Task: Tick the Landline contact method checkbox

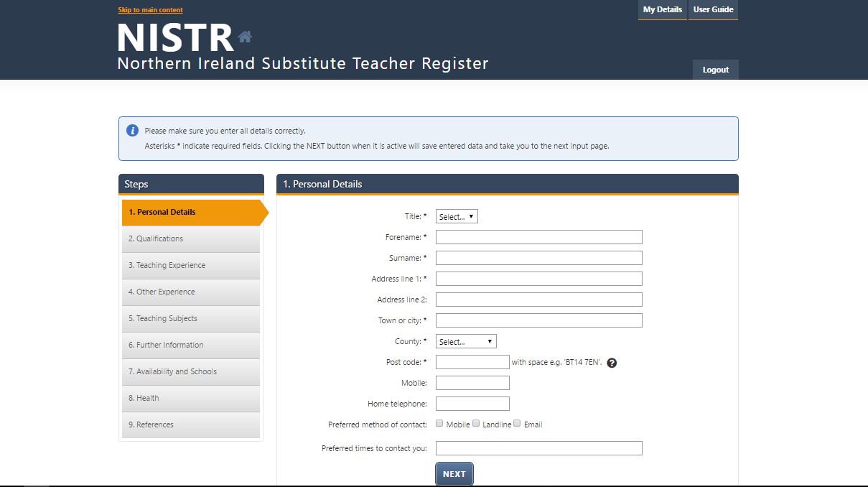Action: pos(476,424)
